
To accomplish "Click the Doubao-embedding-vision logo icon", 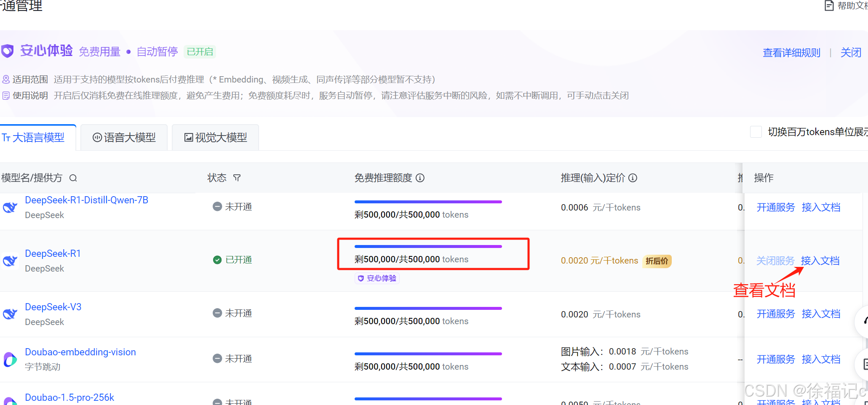I will pos(10,360).
